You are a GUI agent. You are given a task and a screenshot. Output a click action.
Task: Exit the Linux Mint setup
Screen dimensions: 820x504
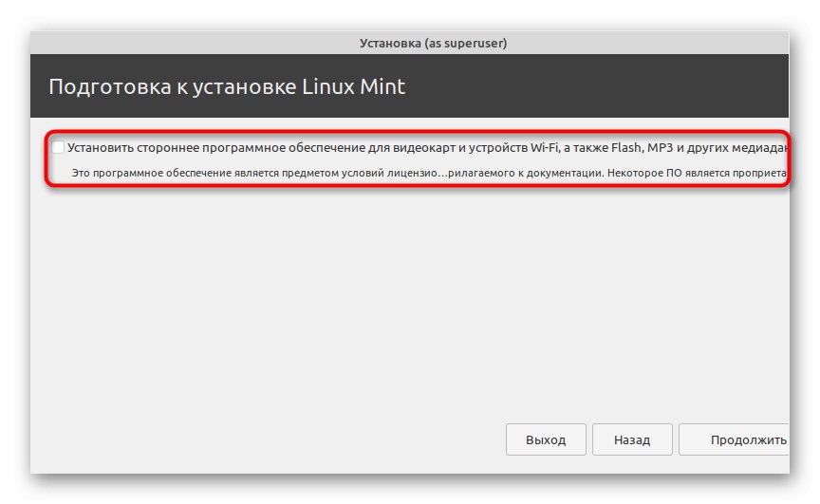[546, 439]
